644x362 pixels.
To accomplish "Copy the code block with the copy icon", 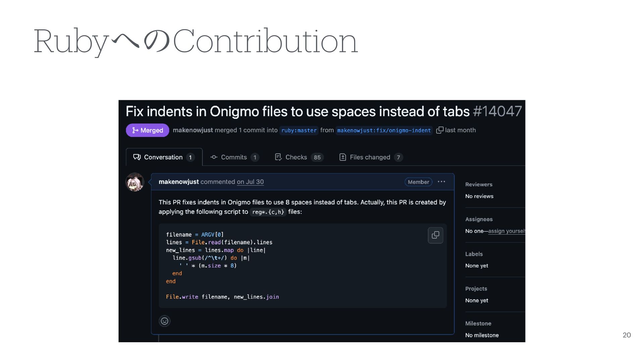I will [x=435, y=235].
